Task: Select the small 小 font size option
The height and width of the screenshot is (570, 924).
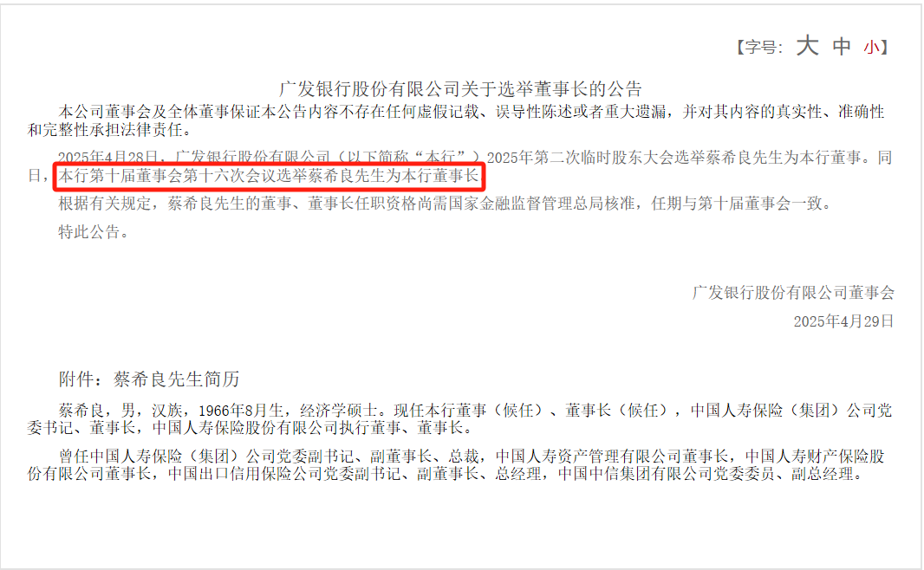Action: tap(871, 47)
